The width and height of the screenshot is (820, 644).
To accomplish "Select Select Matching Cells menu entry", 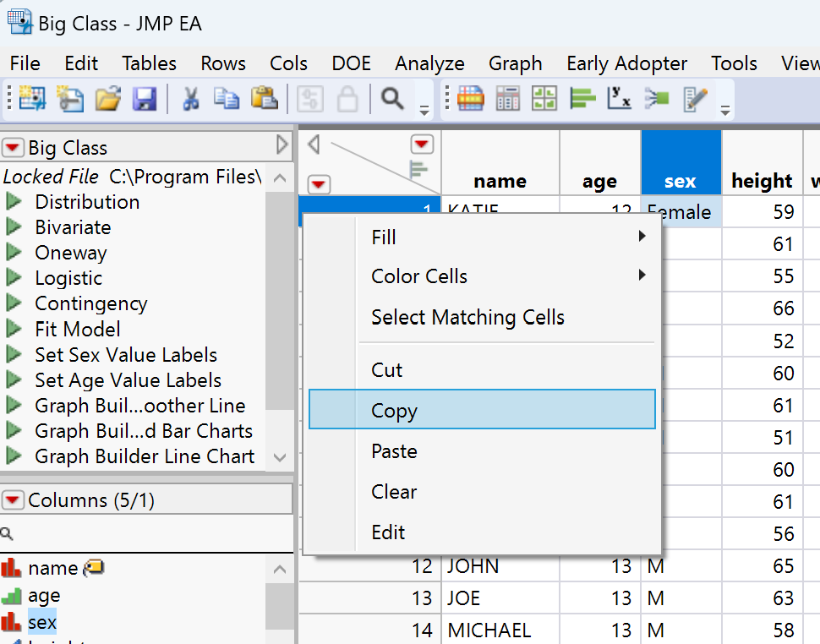I will (x=467, y=318).
